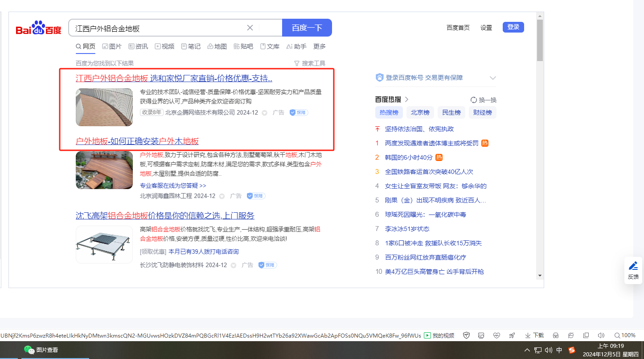The width and height of the screenshot is (644, 359).
Task: Click the shield security icon in browser status bar
Action: (467, 335)
